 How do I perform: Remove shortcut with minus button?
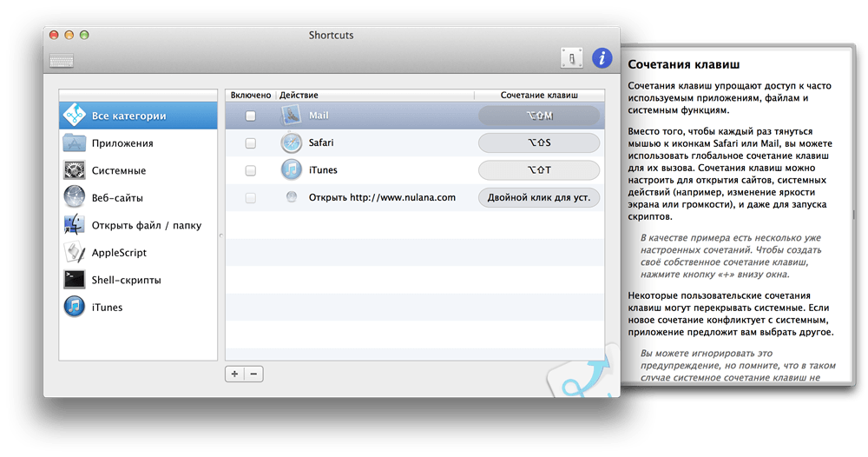[x=253, y=374]
